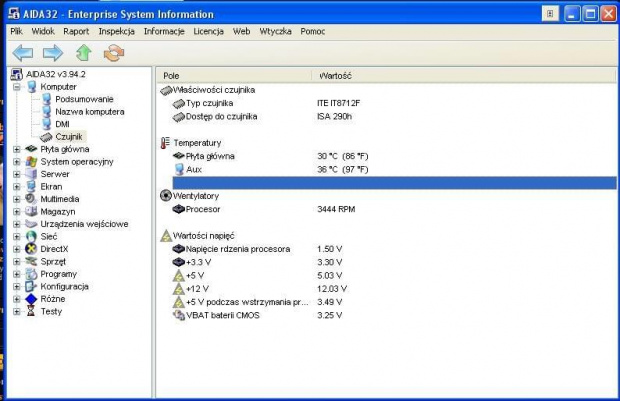The height and width of the screenshot is (401, 620).
Task: Expand the Ekran tree node
Action: point(17,187)
